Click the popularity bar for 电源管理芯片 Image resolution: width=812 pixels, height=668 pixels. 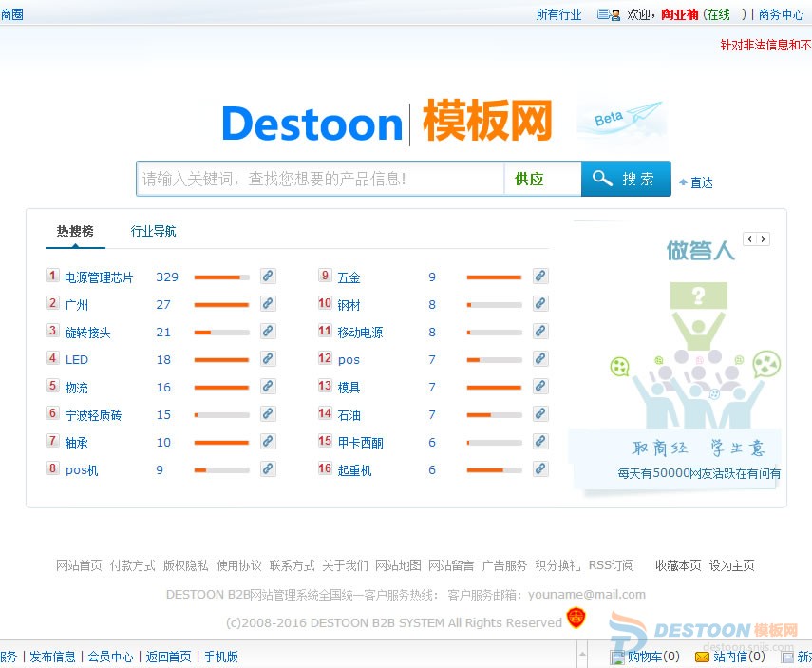(x=221, y=277)
